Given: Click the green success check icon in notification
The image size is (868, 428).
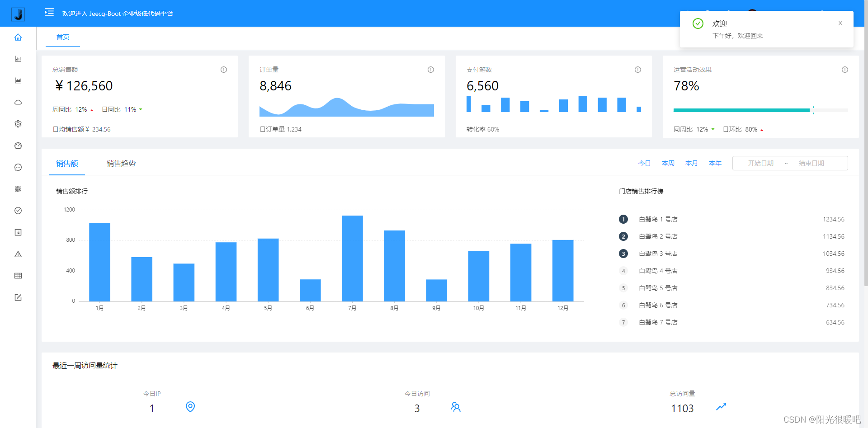Looking at the screenshot, I should point(698,24).
